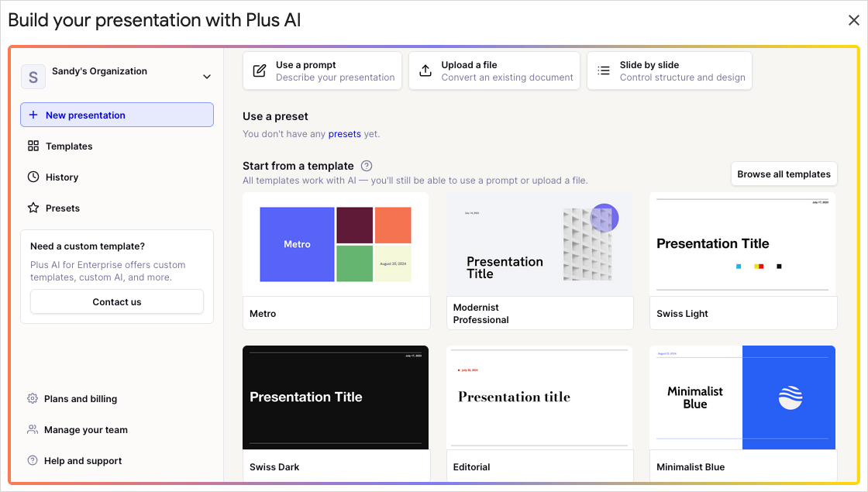Choose Slide by slide option
This screenshot has width=868, height=492.
pyautogui.click(x=670, y=71)
